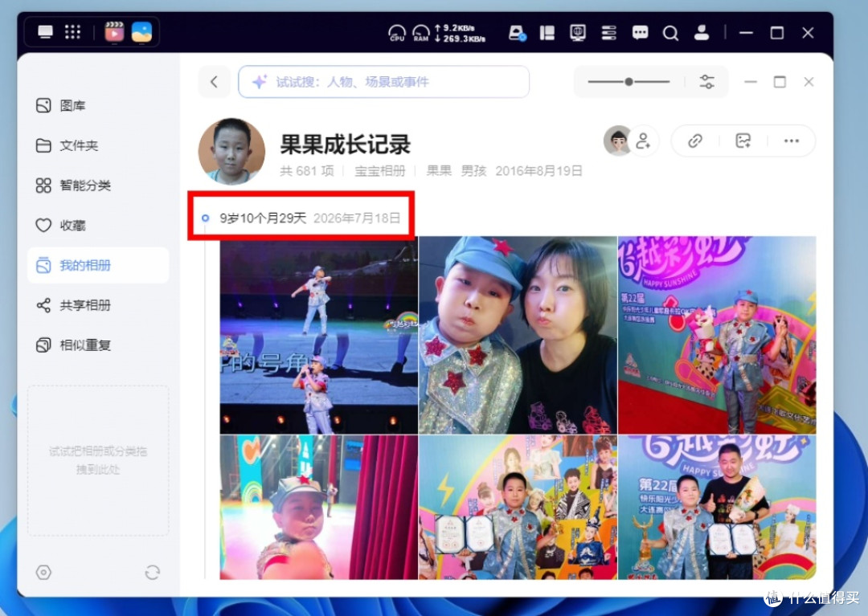Viewport: 868px width, 616px height.
Task: Open the messages chat bubble icon
Action: click(x=640, y=33)
